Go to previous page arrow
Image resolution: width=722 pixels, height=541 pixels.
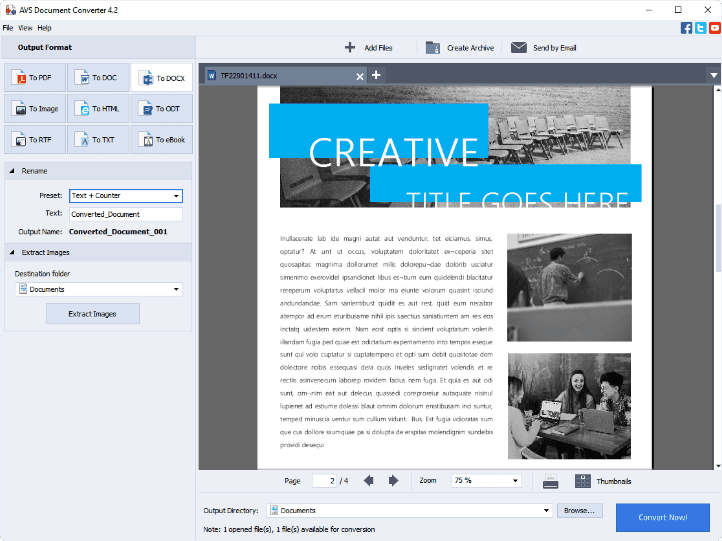pos(369,481)
